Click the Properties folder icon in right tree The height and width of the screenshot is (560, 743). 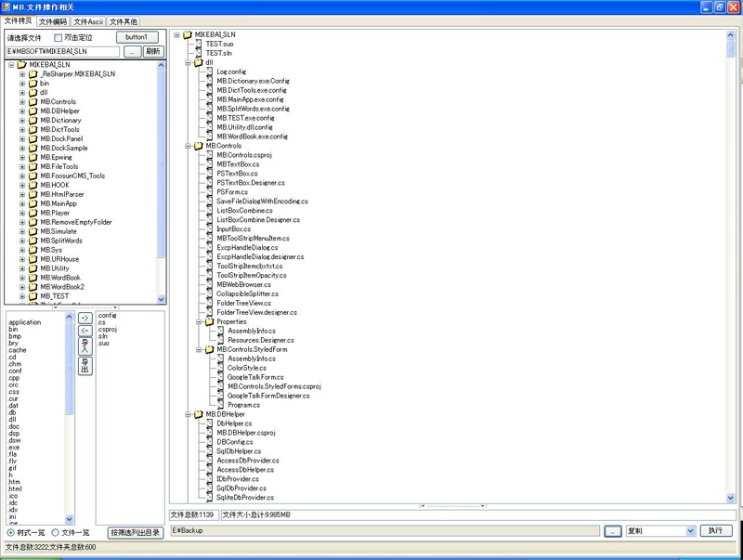click(209, 321)
